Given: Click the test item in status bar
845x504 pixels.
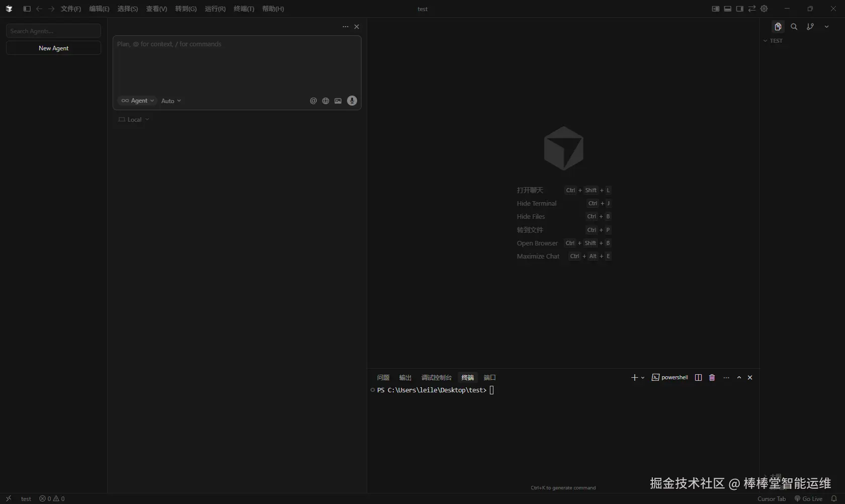Looking at the screenshot, I should pyautogui.click(x=26, y=498).
